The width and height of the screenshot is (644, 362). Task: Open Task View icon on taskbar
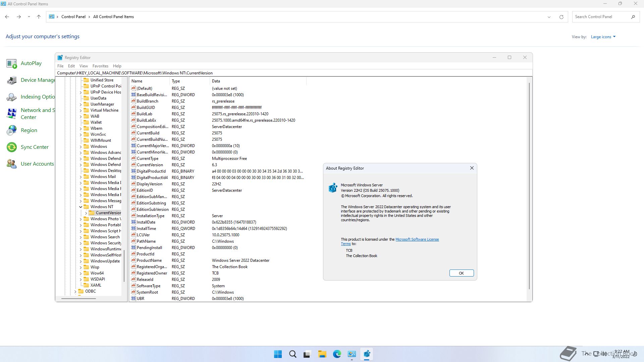pyautogui.click(x=307, y=354)
